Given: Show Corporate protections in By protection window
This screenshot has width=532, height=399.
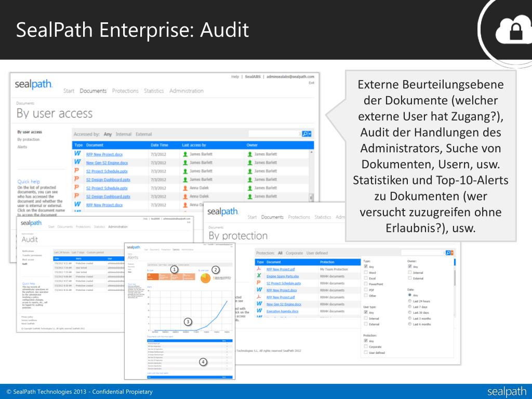Looking at the screenshot, I should [x=294, y=253].
